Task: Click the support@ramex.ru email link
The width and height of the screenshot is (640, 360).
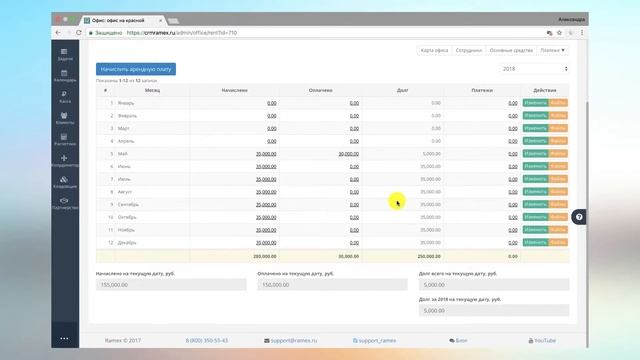Action: (x=291, y=340)
